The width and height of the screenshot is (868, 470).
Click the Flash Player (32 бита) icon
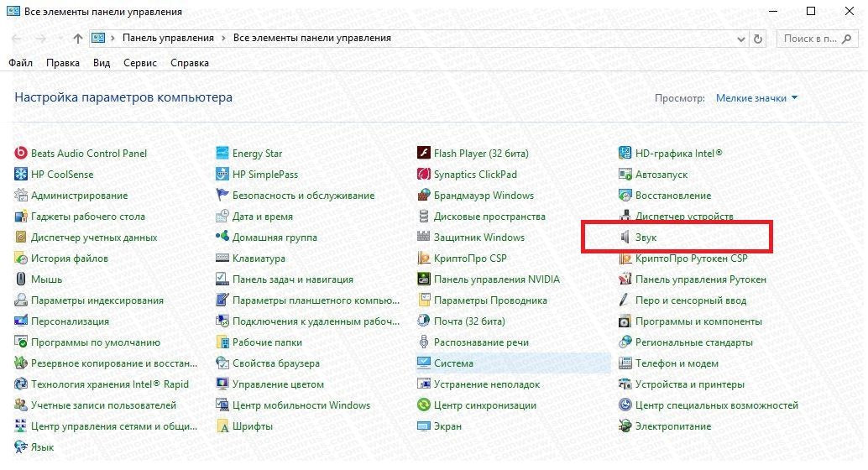coord(423,154)
